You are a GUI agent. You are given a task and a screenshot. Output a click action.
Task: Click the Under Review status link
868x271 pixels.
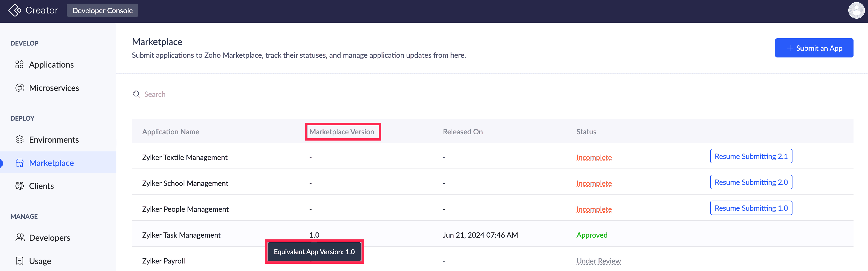tap(598, 261)
